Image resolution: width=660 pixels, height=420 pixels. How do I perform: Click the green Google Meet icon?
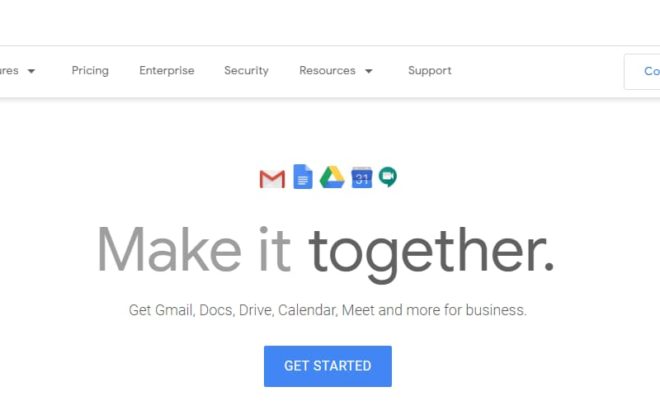tap(388, 177)
